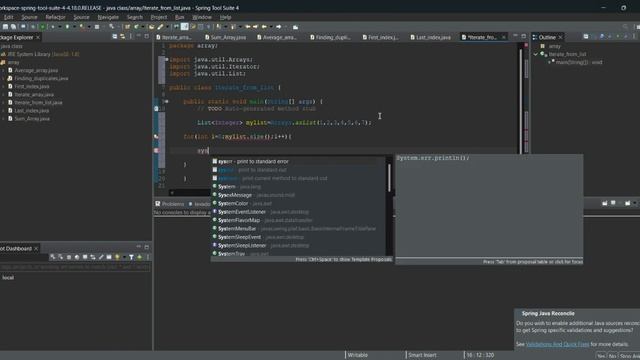Click the Save icon in main toolbar
Viewport: 640px width, 360px height.
5,27
